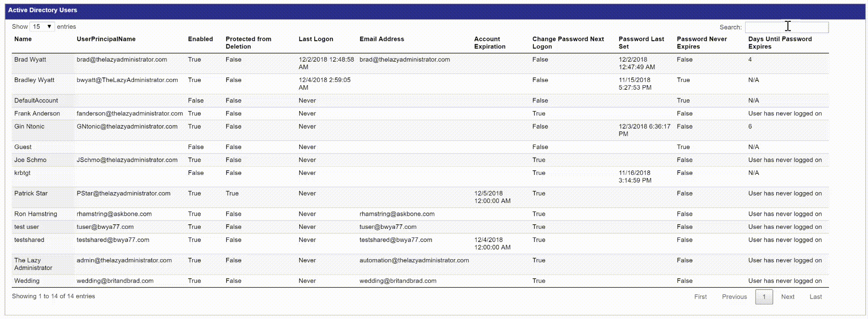The width and height of the screenshot is (868, 319).
Task: Select the Ron Hamstring name cell
Action: coord(43,214)
